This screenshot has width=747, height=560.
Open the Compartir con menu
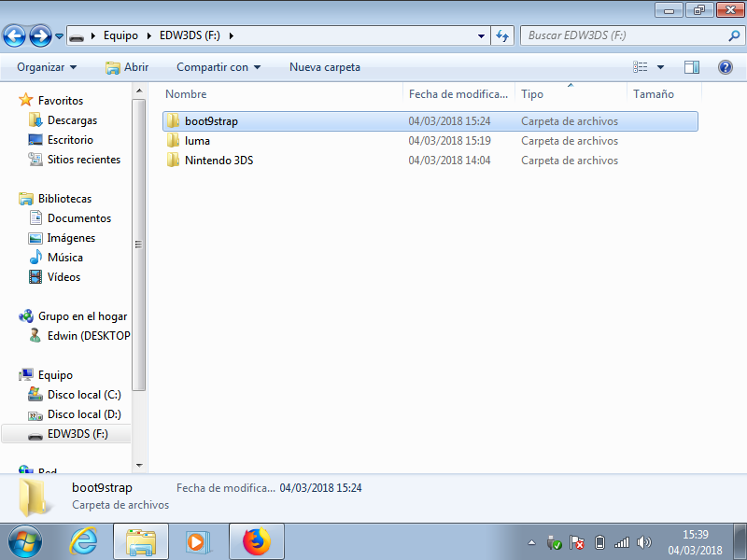point(218,67)
